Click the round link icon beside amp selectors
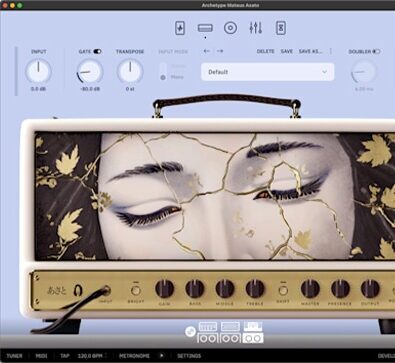The height and width of the screenshot is (363, 395). pos(190,331)
